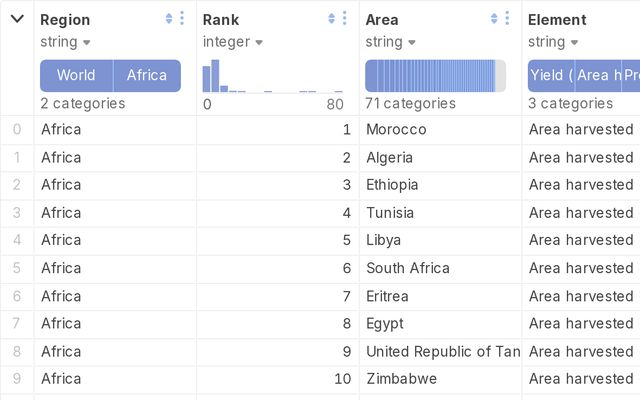This screenshot has height=400, width=640.
Task: Click the tallest Rank histogram bar
Action: coord(215,76)
